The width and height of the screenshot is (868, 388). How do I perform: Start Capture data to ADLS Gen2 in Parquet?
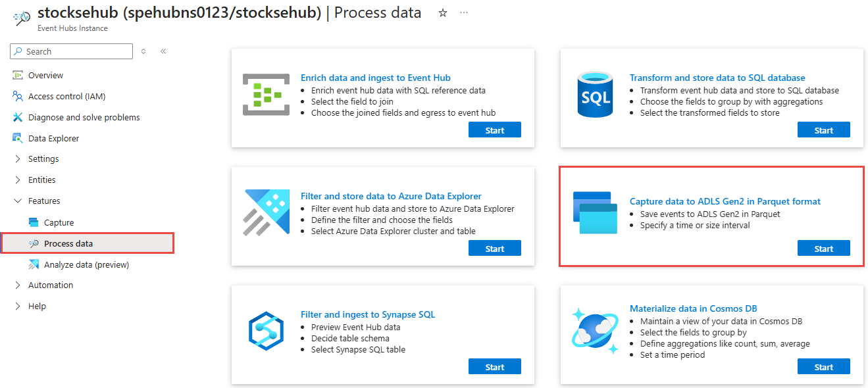[x=823, y=249]
